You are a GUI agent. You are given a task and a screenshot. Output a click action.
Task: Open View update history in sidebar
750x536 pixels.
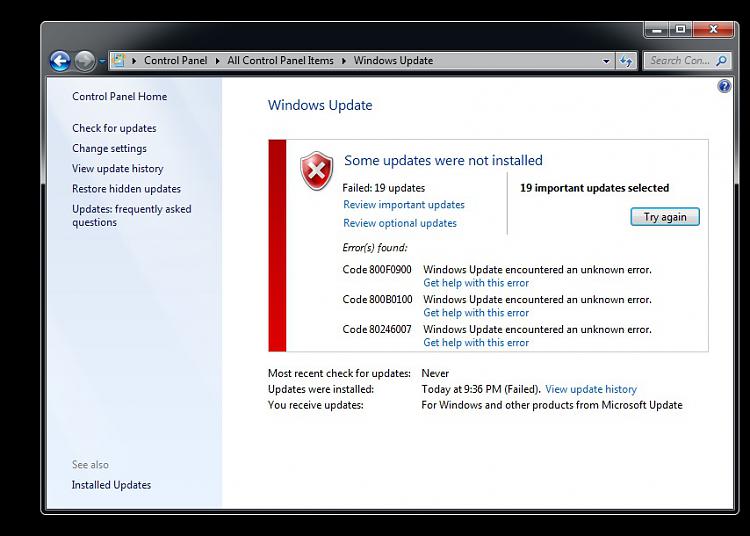click(x=118, y=168)
